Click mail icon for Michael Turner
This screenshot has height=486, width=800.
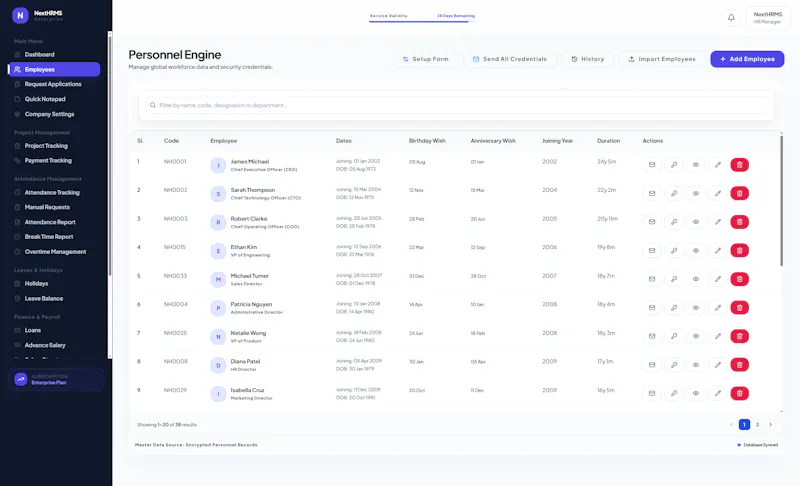coord(652,279)
